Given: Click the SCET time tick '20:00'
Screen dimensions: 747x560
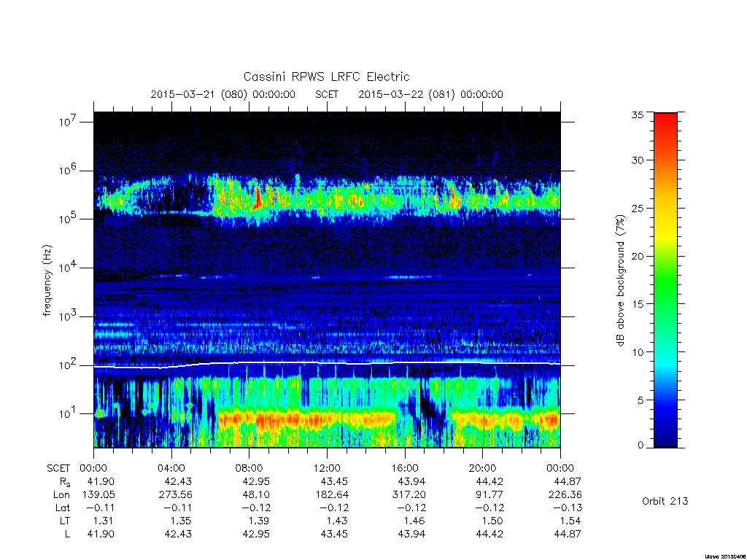Looking at the screenshot, I should coord(482,468).
